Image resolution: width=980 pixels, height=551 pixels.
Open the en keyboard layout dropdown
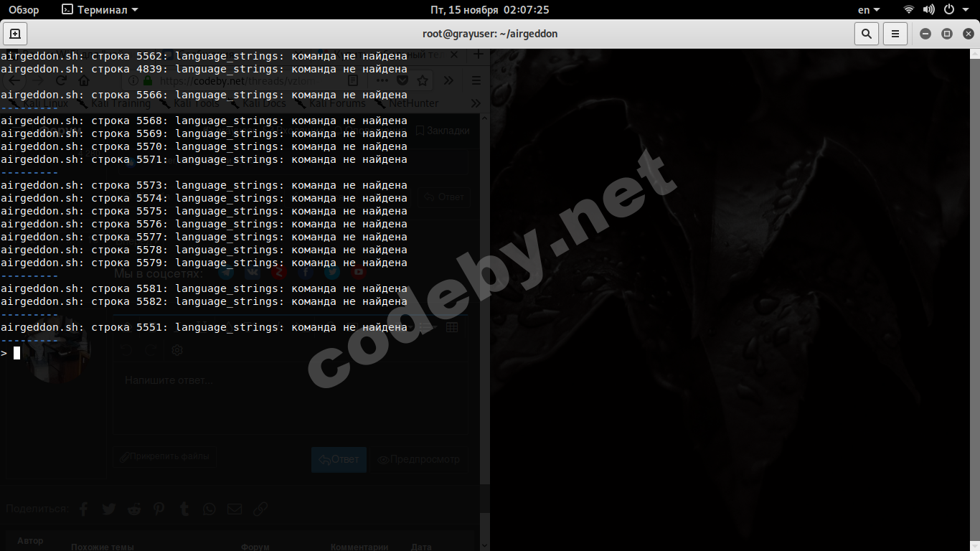(869, 10)
